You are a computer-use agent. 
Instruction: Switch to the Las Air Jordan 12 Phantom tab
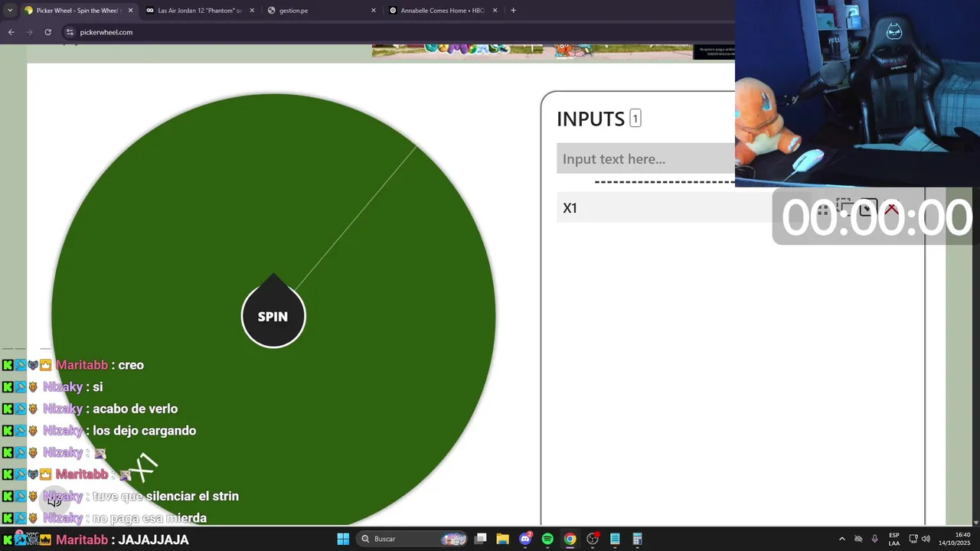(199, 11)
